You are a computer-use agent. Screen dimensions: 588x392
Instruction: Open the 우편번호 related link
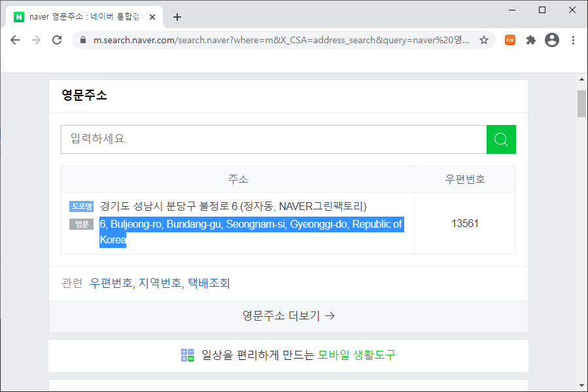(x=111, y=283)
